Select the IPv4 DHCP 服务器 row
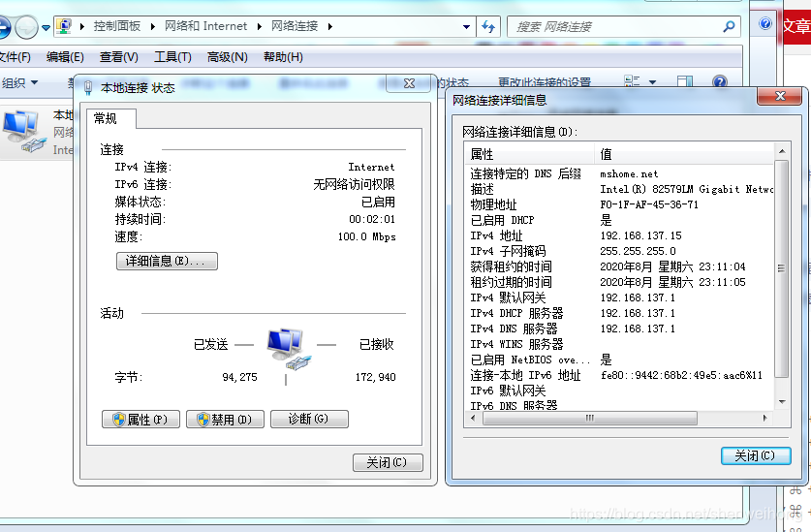This screenshot has height=532, width=811. pyautogui.click(x=619, y=313)
